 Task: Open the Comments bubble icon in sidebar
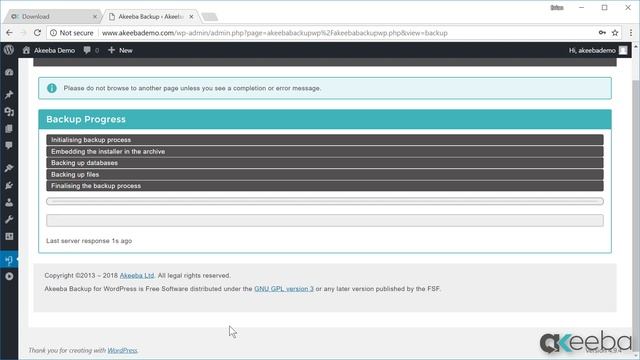(9, 146)
